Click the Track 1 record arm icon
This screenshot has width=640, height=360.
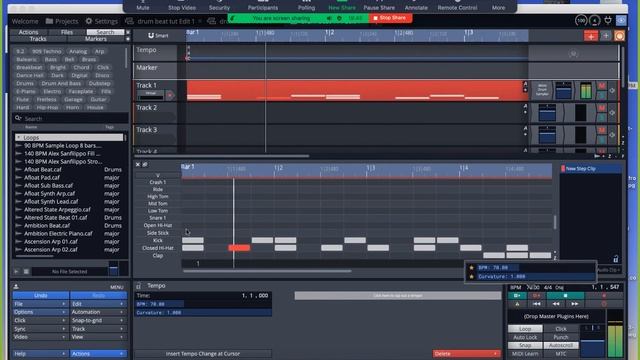(170, 96)
